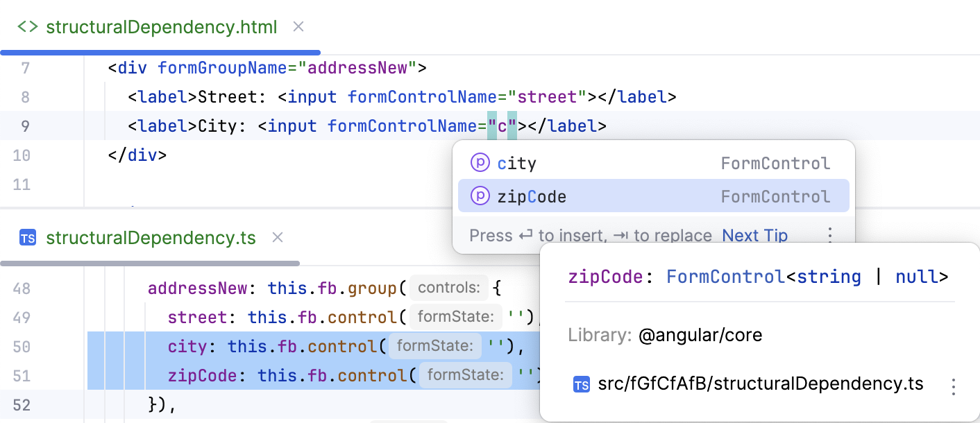Open the kebab menu in the completion popup

[x=830, y=235]
